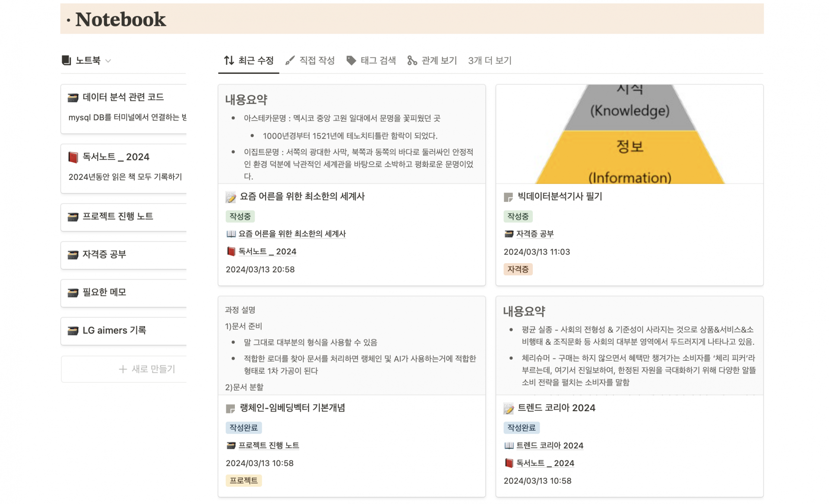The image size is (829, 504).
Task: Click the memo icon of 요즘 어른을 위한 최소한의 세계사 card
Action: click(231, 197)
